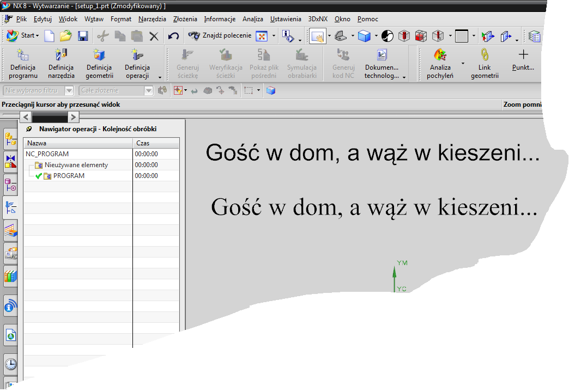Click the right scroll arrow above navigator
The height and width of the screenshot is (392, 569).
point(73,117)
